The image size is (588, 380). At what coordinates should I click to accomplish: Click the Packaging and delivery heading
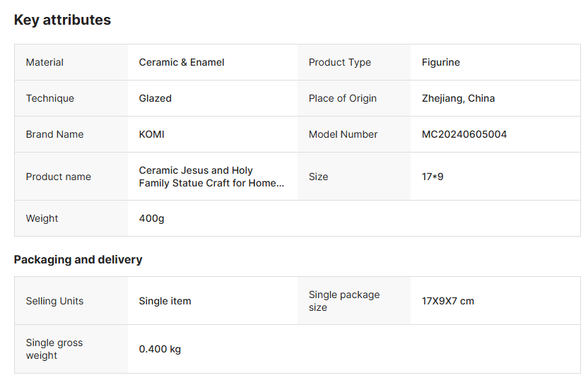point(78,259)
